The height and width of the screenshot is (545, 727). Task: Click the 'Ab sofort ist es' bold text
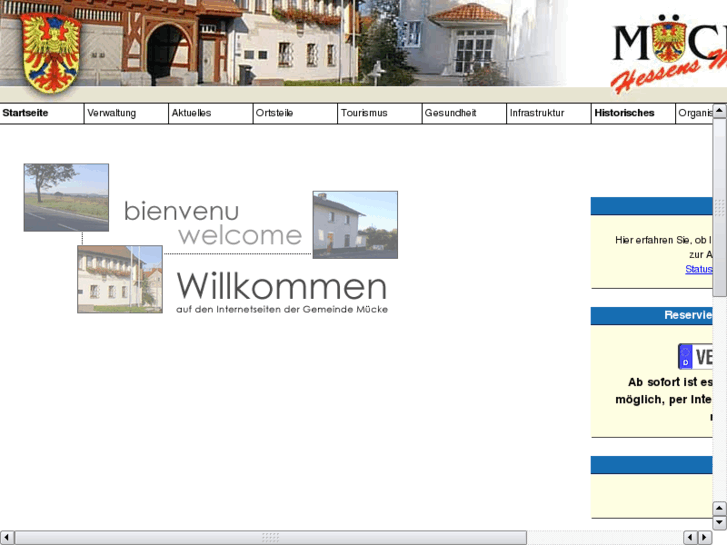point(670,382)
